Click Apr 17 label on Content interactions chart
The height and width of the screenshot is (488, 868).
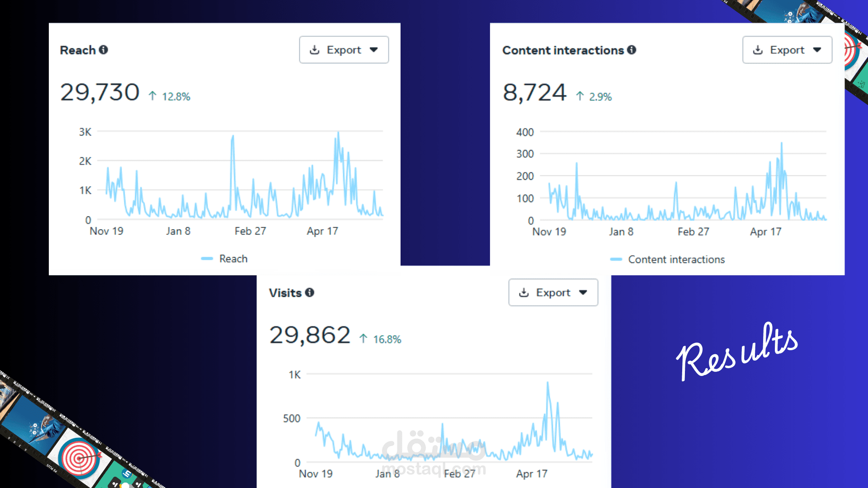(765, 231)
